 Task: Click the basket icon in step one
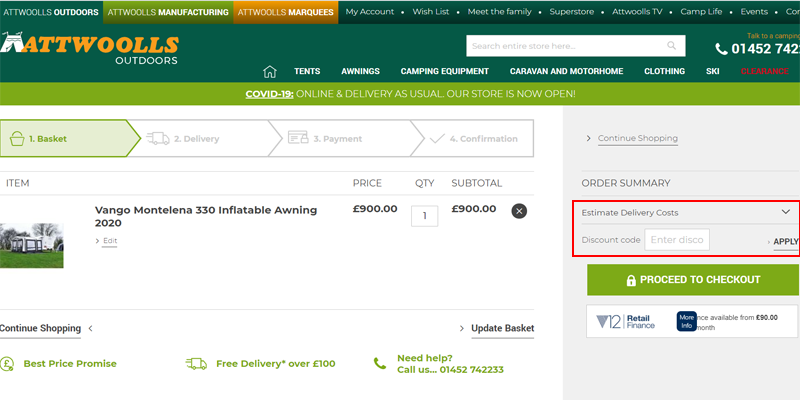pyautogui.click(x=17, y=138)
